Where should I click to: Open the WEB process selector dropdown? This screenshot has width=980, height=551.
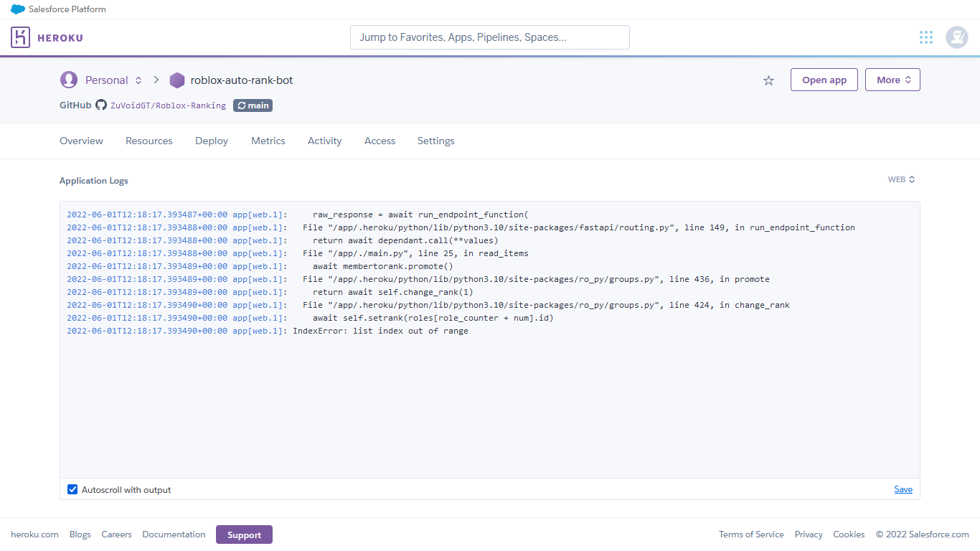[902, 179]
